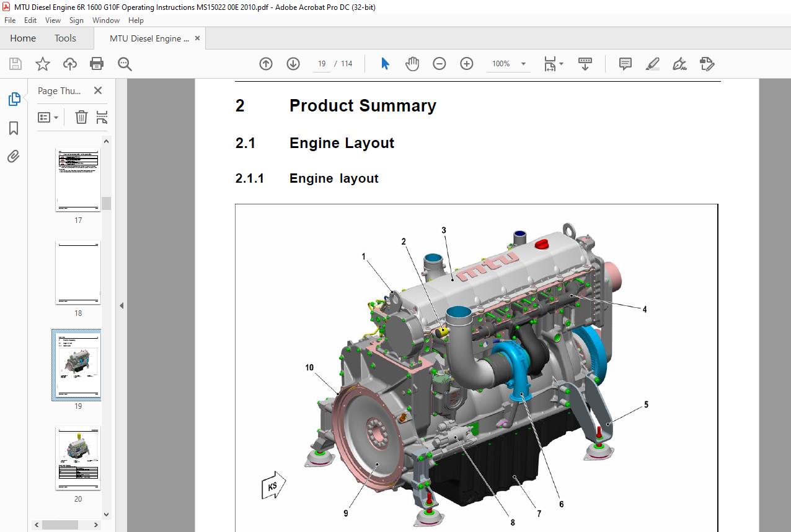Open the Attachments paperclip panel
Viewport: 791px width, 532px height.
pos(14,157)
